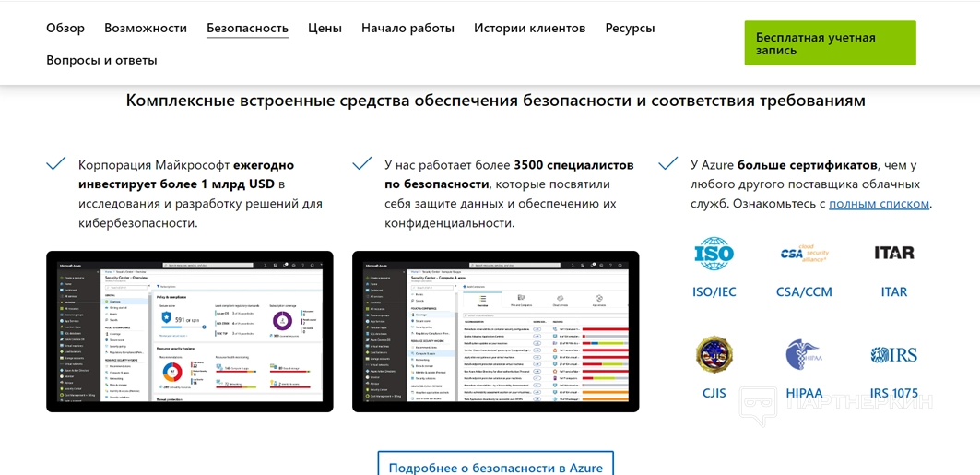This screenshot has width=980, height=475.
Task: Click Подробнее о безопасности в Azure button
Action: coord(496,469)
